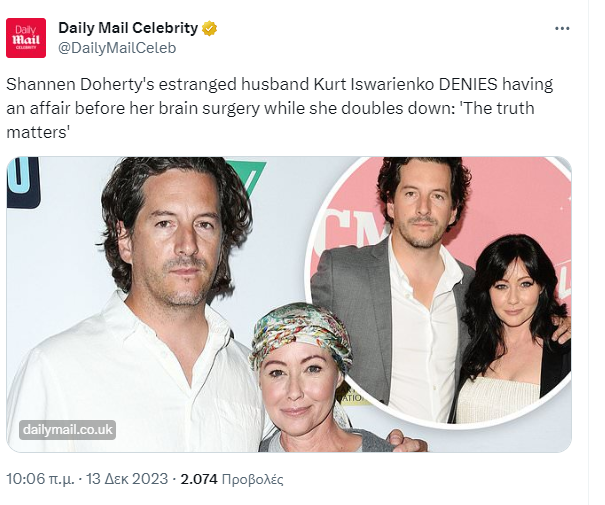Click the dailymail.co.uk domain label

click(67, 430)
